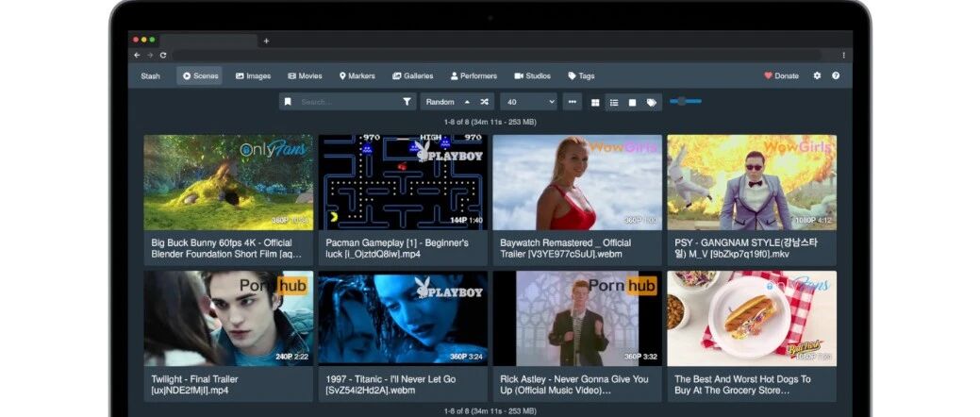The image size is (980, 417).
Task: Navigate to the Performers section
Action: pos(473,75)
